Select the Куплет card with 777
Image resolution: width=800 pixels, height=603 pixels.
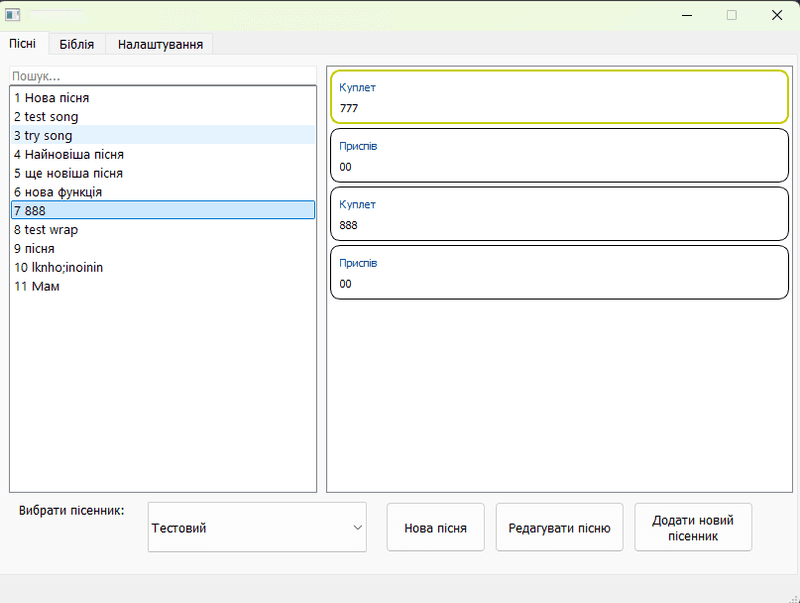pyautogui.click(x=559, y=97)
